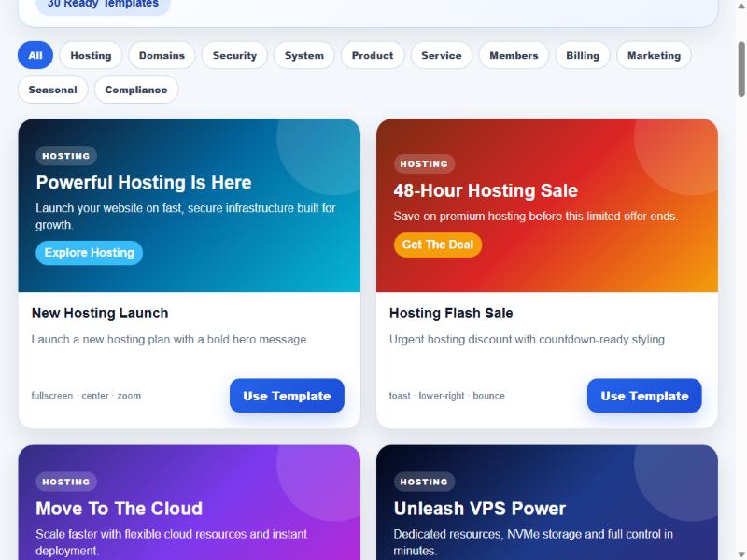Show Compliance templates
The height and width of the screenshot is (560, 747).
click(136, 90)
